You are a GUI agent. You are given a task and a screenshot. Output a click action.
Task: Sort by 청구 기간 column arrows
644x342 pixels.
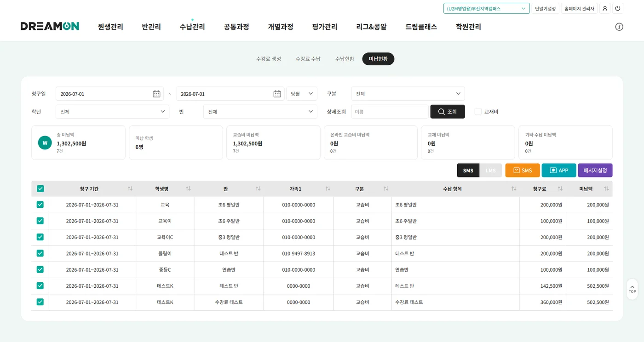tap(130, 189)
